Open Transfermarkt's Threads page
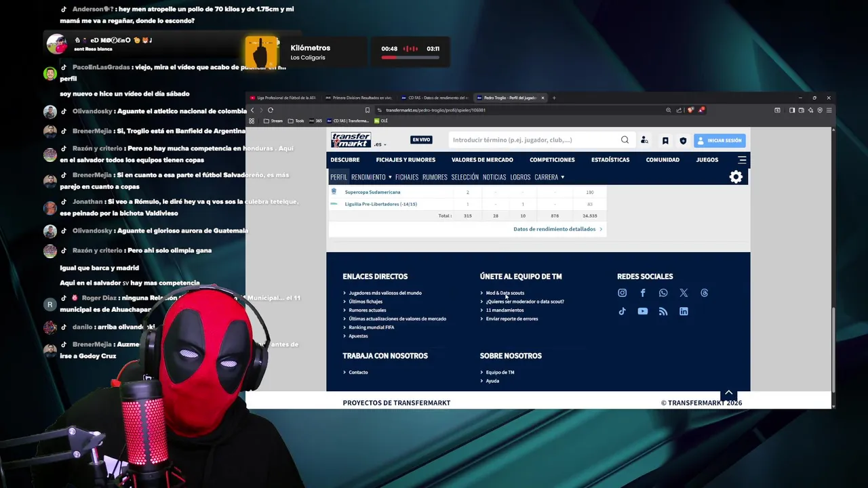Image resolution: width=868 pixels, height=488 pixels. click(x=704, y=293)
